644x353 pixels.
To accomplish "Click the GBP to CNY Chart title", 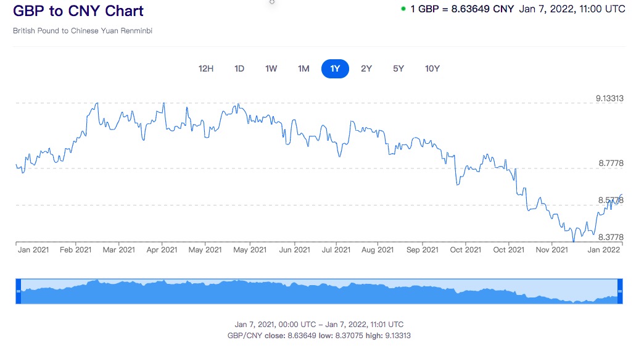I will (x=78, y=10).
